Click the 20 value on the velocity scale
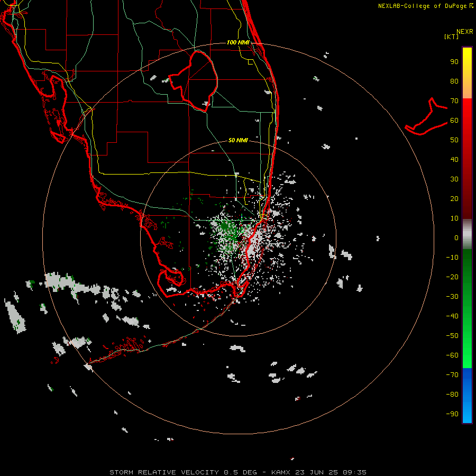The image size is (476, 476). [454, 199]
